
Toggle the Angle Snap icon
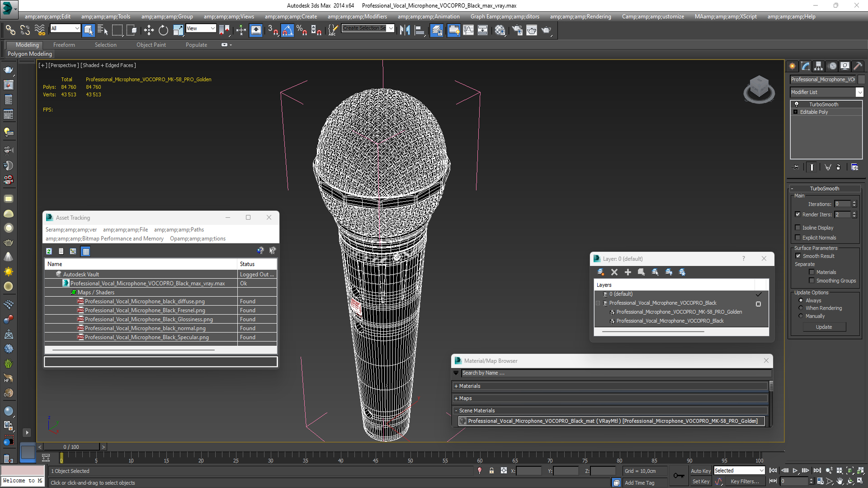tap(288, 30)
